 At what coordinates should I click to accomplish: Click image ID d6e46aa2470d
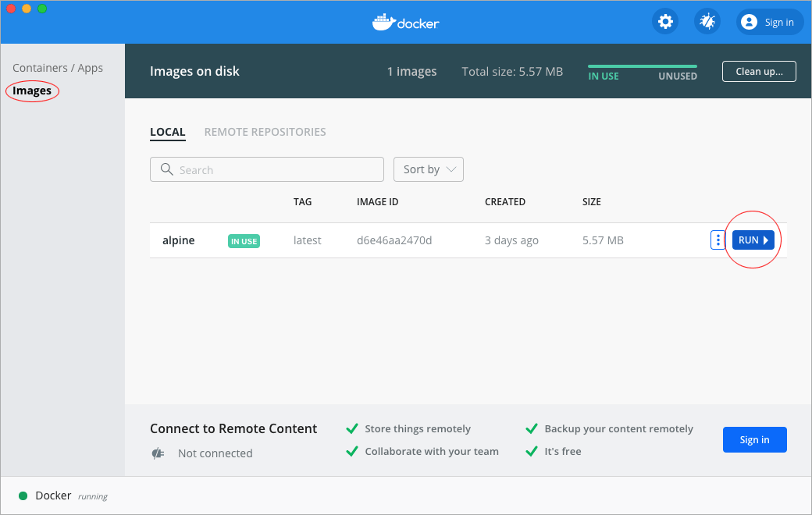394,240
